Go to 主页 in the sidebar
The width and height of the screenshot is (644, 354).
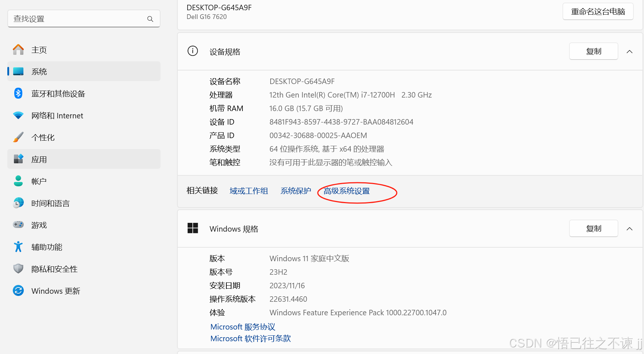[84, 50]
